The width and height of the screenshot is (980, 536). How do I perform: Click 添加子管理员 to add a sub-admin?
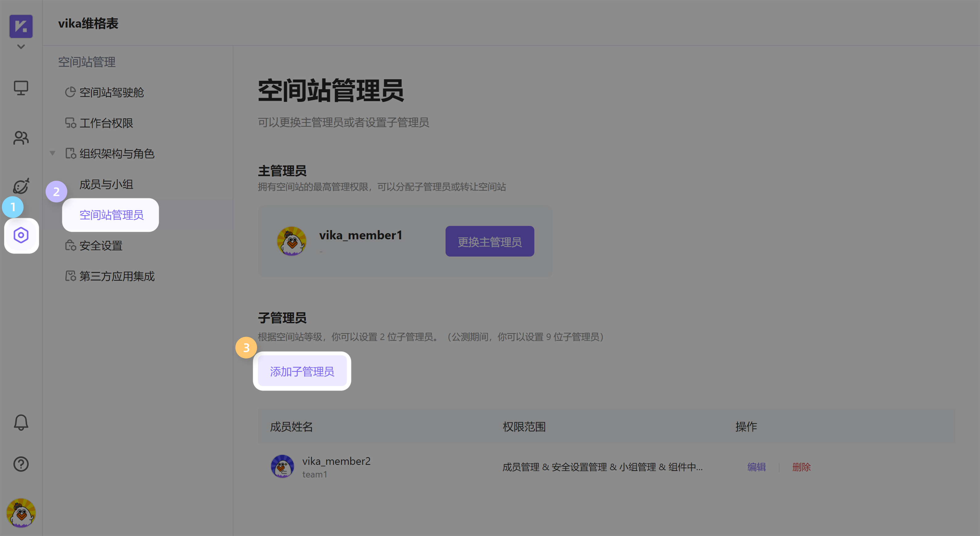(x=302, y=371)
